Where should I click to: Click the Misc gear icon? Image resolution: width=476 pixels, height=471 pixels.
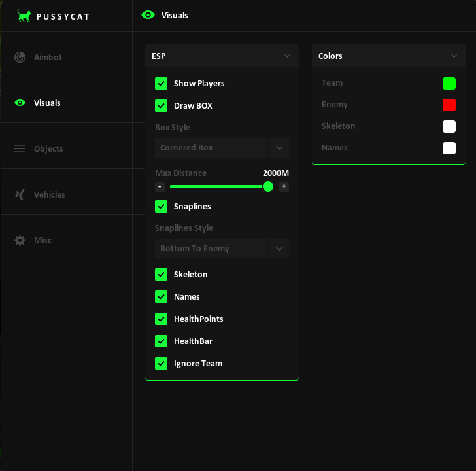click(x=20, y=241)
